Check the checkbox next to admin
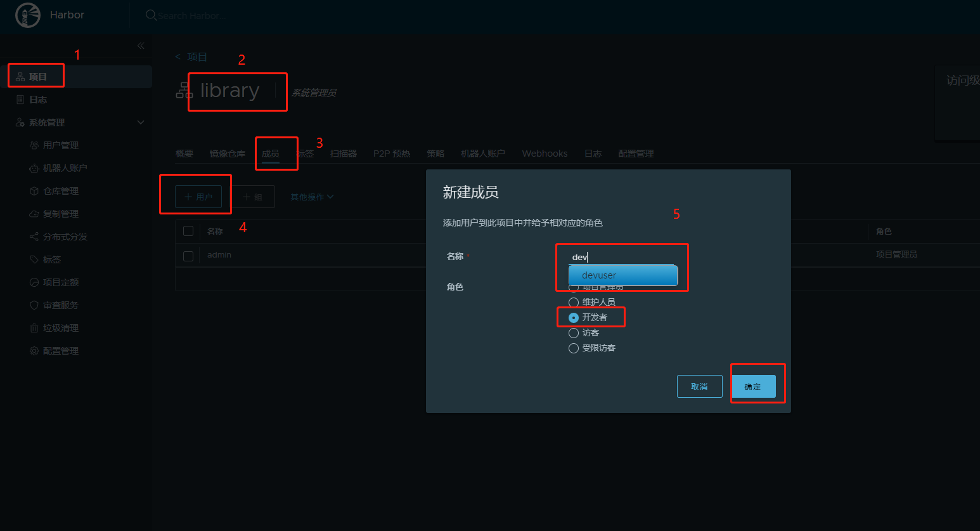This screenshot has width=980, height=531. coord(188,254)
